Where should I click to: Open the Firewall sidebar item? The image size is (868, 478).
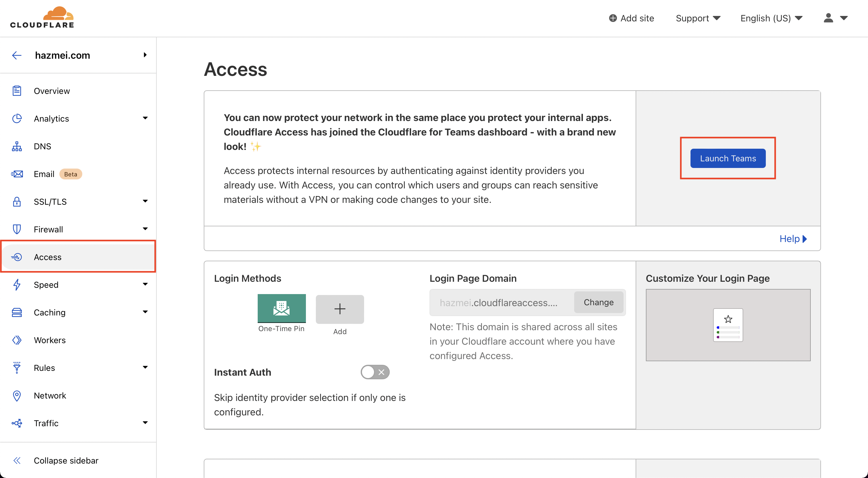48,229
